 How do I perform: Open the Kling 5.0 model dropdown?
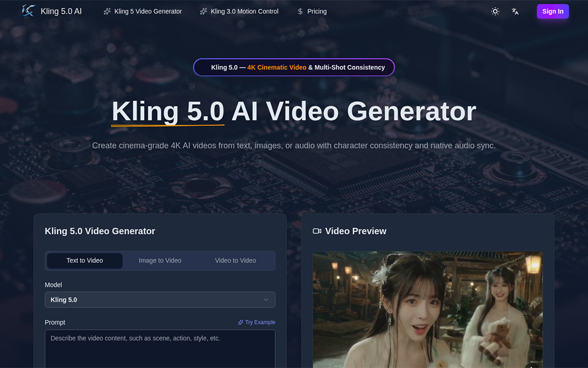tap(160, 300)
